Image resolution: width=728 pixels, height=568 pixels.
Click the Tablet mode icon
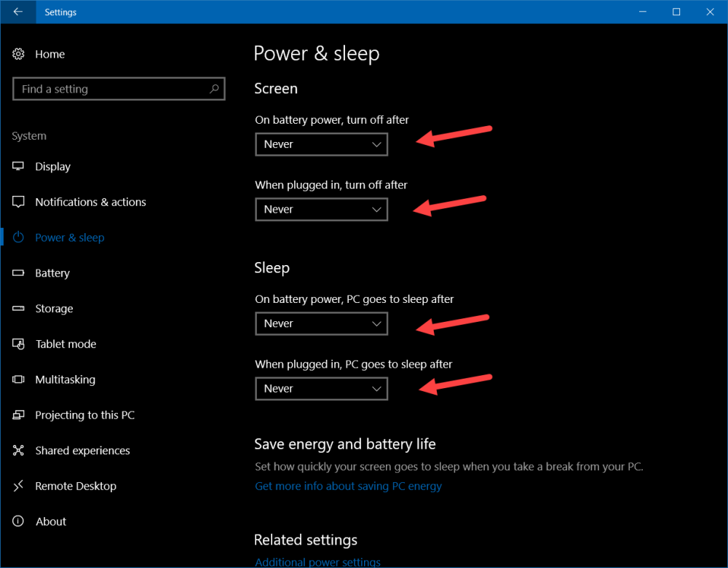click(x=18, y=344)
